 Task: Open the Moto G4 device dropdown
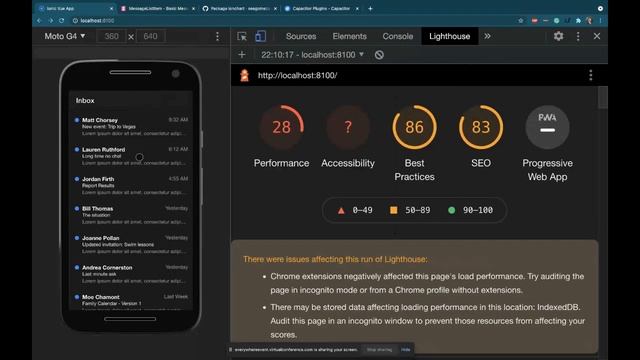click(65, 36)
